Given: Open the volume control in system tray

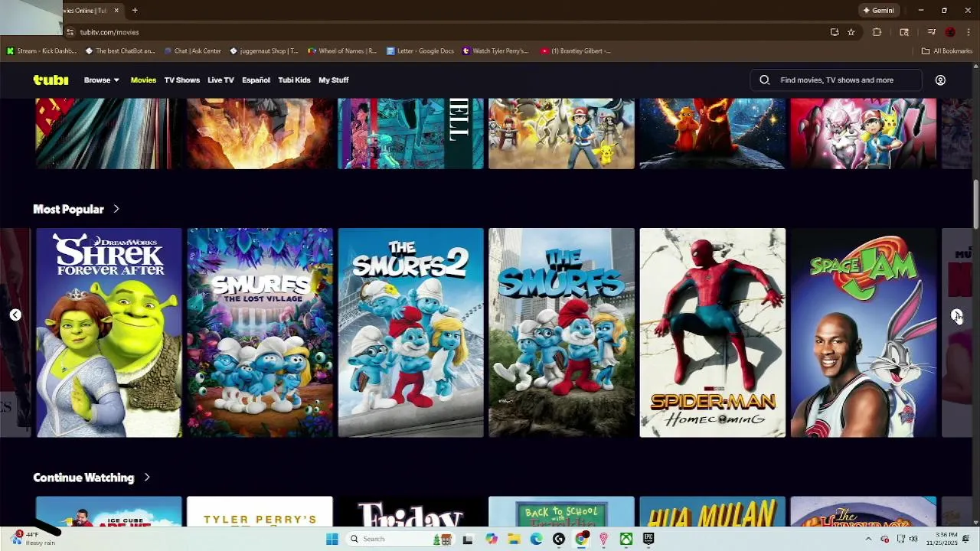Looking at the screenshot, I should point(913,539).
